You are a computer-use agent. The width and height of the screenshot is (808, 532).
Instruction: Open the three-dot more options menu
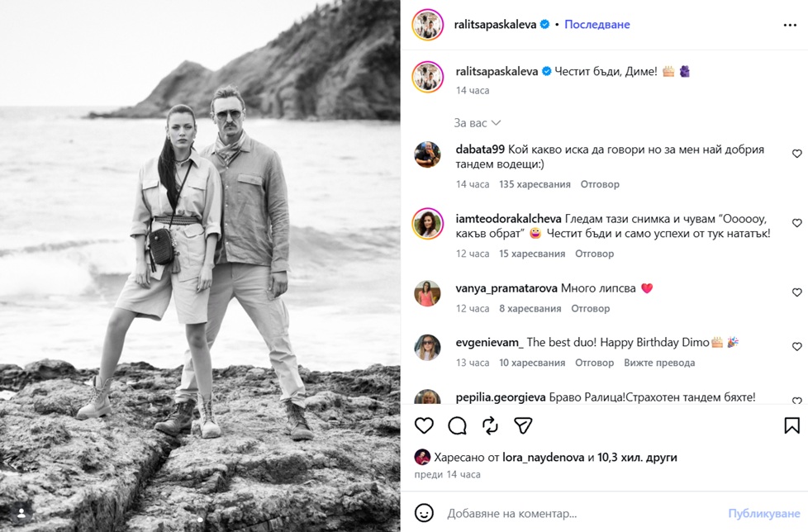click(790, 25)
